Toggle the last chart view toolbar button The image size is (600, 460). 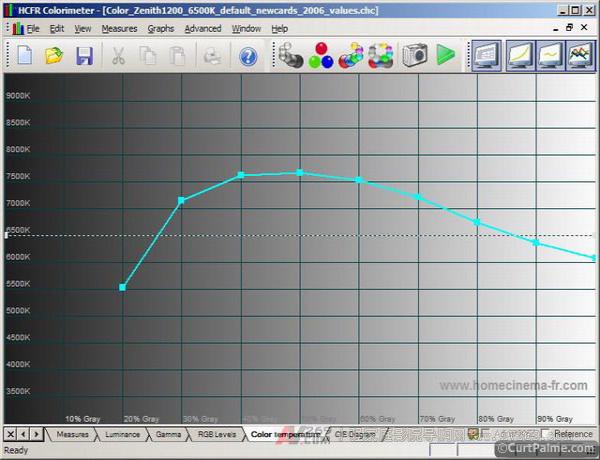click(x=580, y=56)
